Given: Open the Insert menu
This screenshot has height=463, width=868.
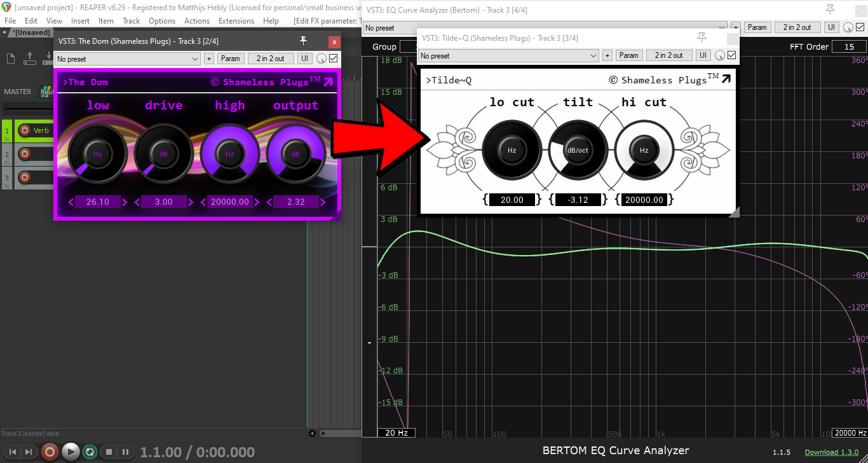Looking at the screenshot, I should coord(80,21).
